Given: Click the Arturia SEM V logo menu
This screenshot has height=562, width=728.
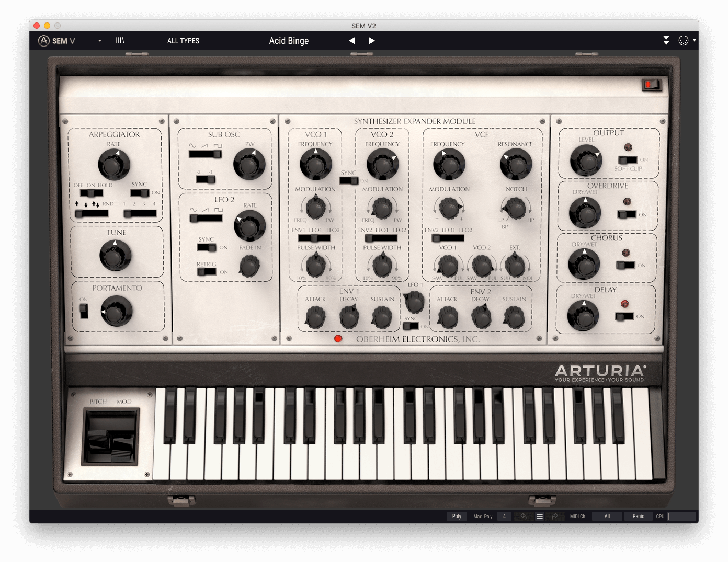Looking at the screenshot, I should [x=56, y=41].
